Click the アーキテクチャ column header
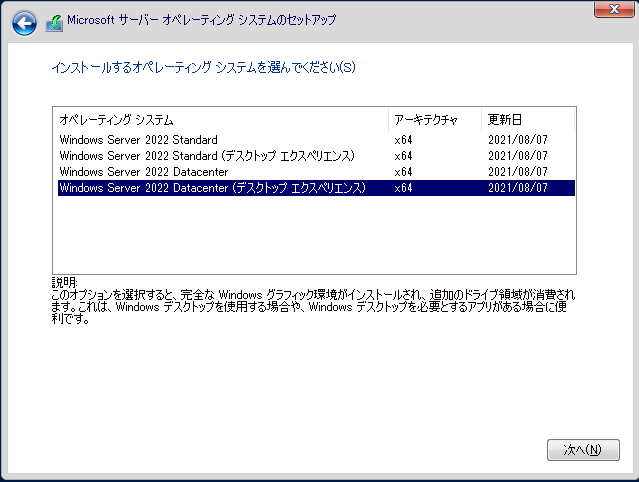This screenshot has width=639, height=482. (435, 120)
